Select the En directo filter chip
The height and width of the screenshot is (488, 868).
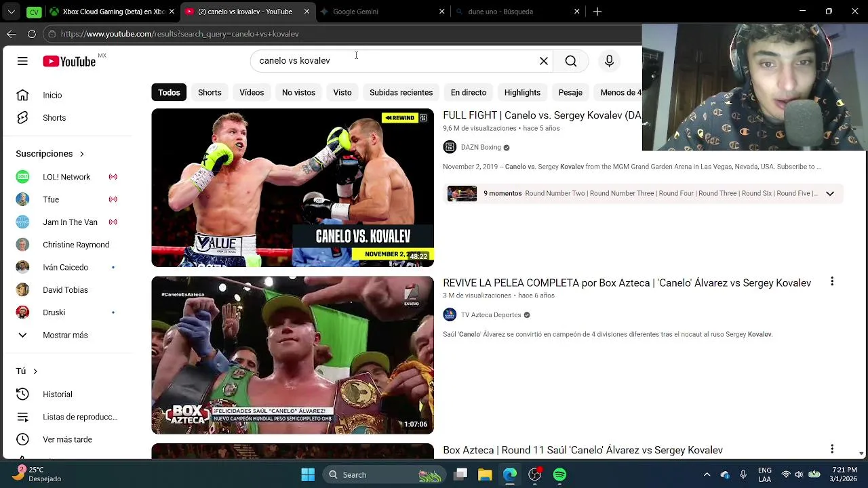pos(469,92)
